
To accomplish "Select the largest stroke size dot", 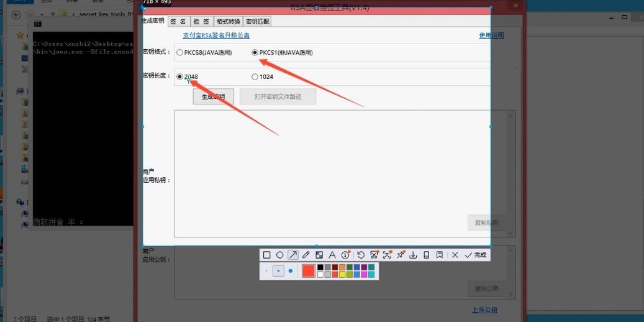I will click(x=290, y=271).
